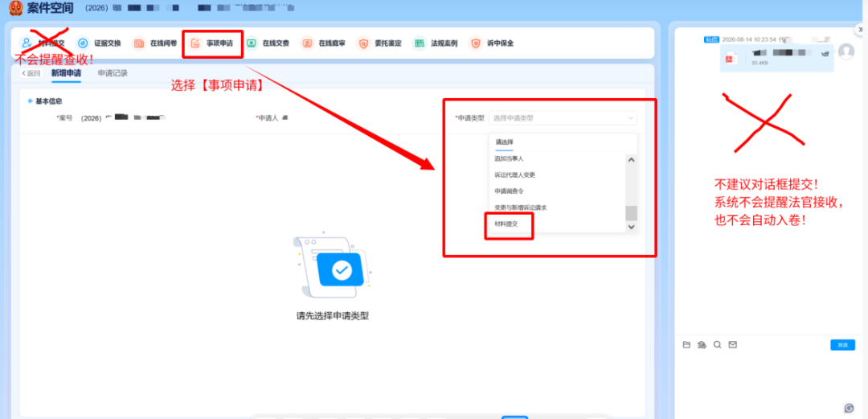Click the envelope icon in chat toolbar
The height and width of the screenshot is (419, 868).
pos(733,345)
